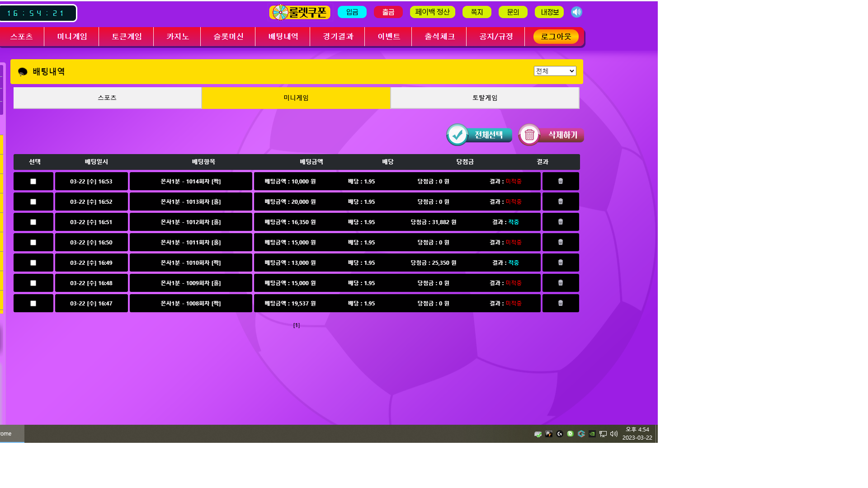Click the network icon in system tray
The height and width of the screenshot is (488, 868).
point(603,434)
